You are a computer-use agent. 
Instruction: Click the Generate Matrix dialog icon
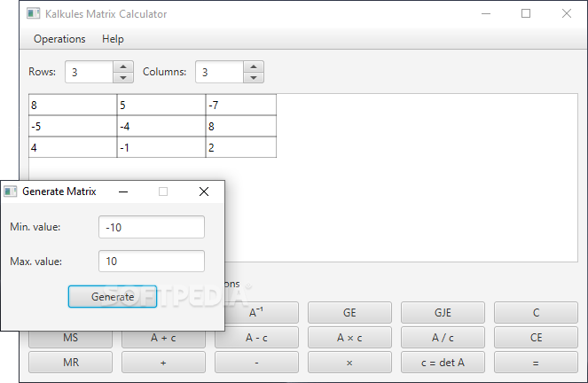click(11, 191)
